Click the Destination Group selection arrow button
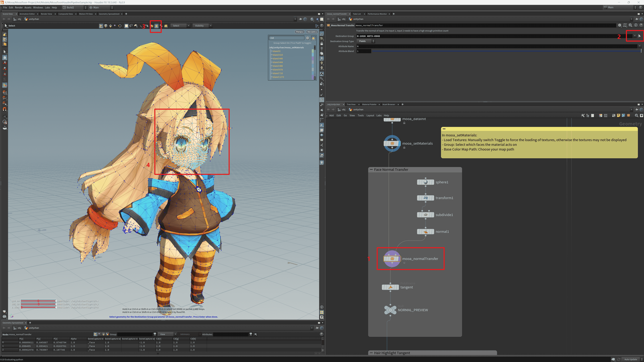 pyautogui.click(x=639, y=36)
